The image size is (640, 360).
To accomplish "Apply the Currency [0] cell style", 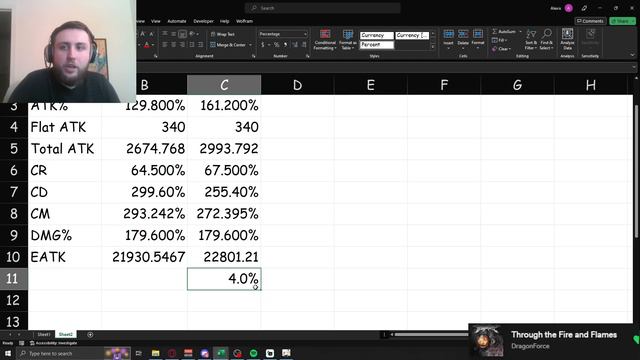I will point(412,36).
